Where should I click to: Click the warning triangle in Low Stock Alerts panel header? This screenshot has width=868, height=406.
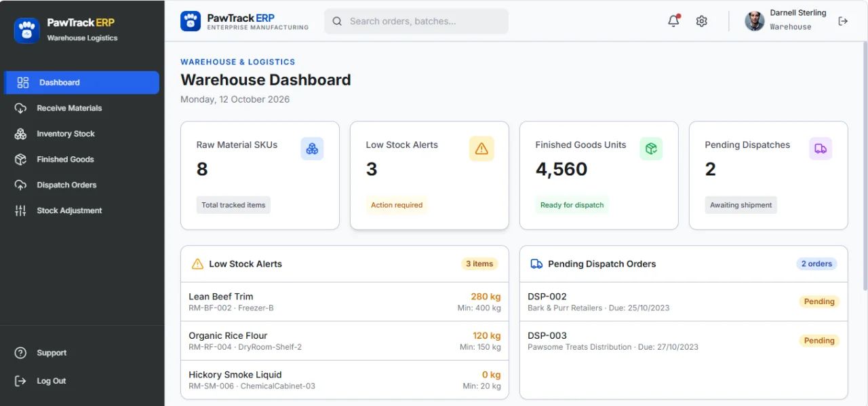[x=197, y=264]
